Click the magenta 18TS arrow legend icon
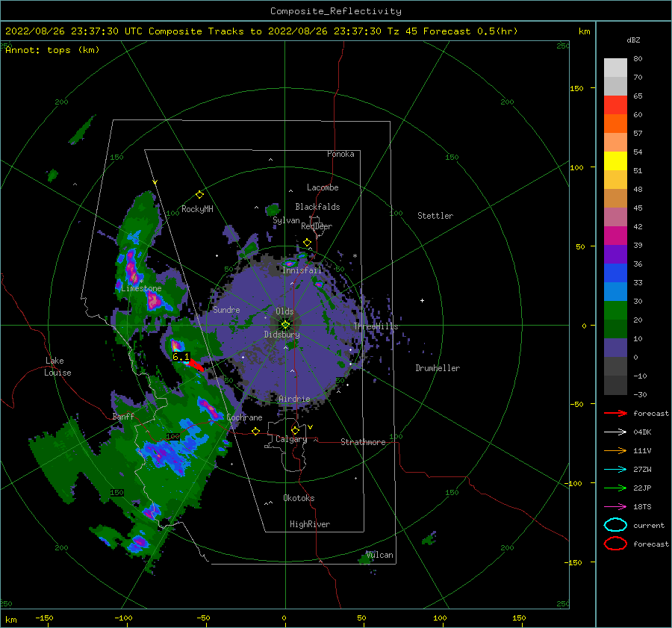This screenshot has height=628, width=672. [x=615, y=507]
